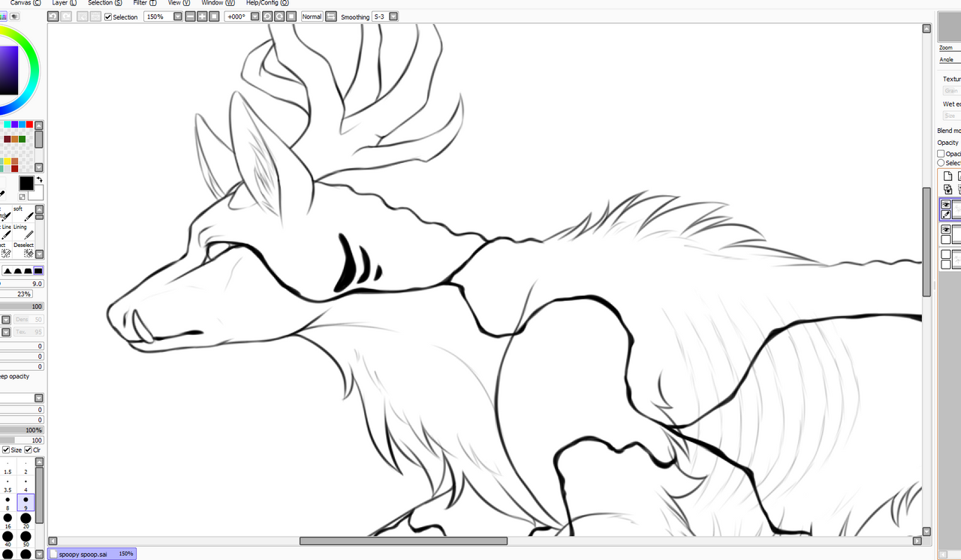Screen dimensions: 961x560
Task: Show the third layer via its empty eye box
Action: [x=946, y=254]
